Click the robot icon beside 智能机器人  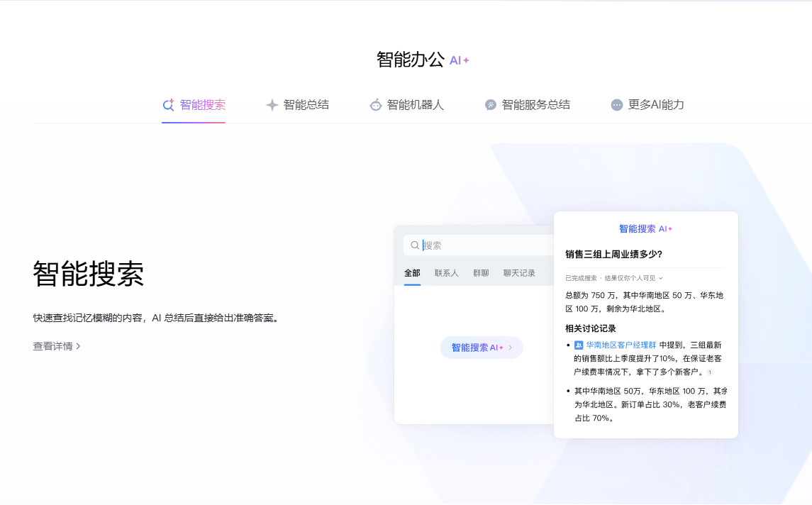pos(375,105)
